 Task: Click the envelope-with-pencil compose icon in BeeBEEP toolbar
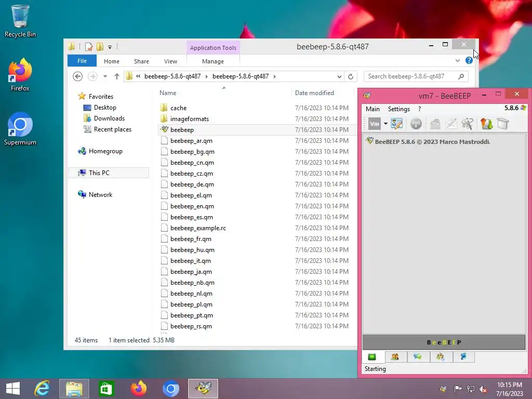[451, 124]
